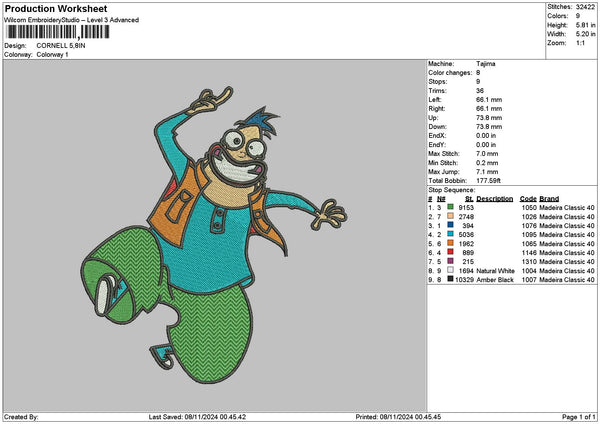Click thread code '1310' in stop 7

[x=529, y=262]
